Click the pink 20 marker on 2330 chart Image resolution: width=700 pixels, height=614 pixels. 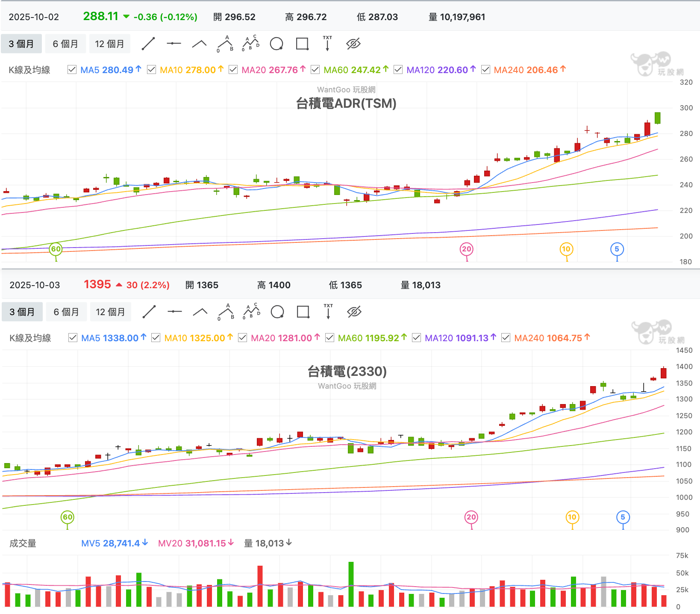click(471, 517)
